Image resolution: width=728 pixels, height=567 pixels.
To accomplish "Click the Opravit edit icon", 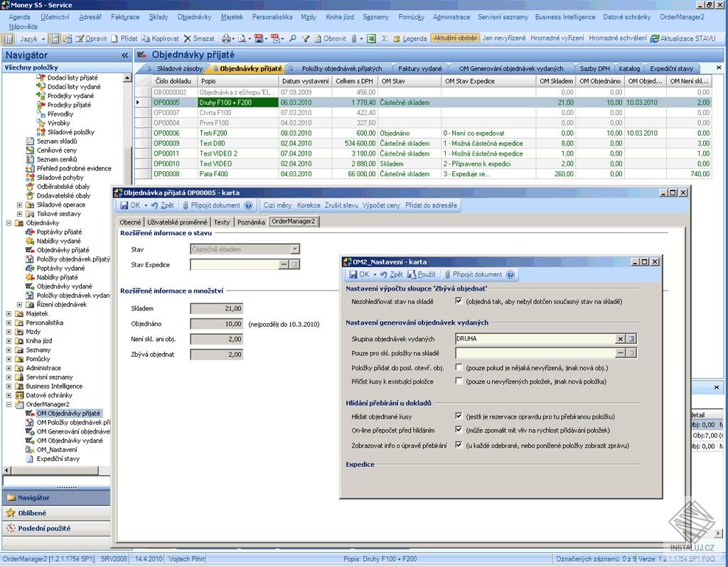I will (80, 38).
